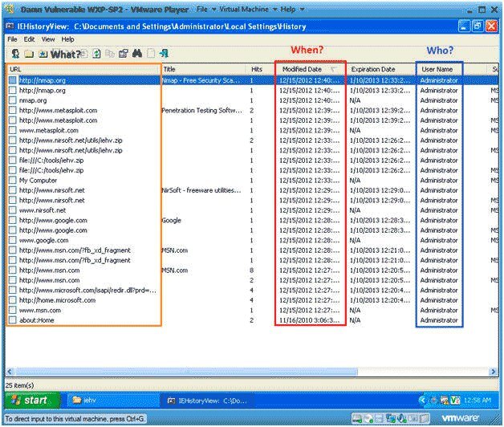Click the Exit toolbar icon
504x427 pixels.
(164, 53)
